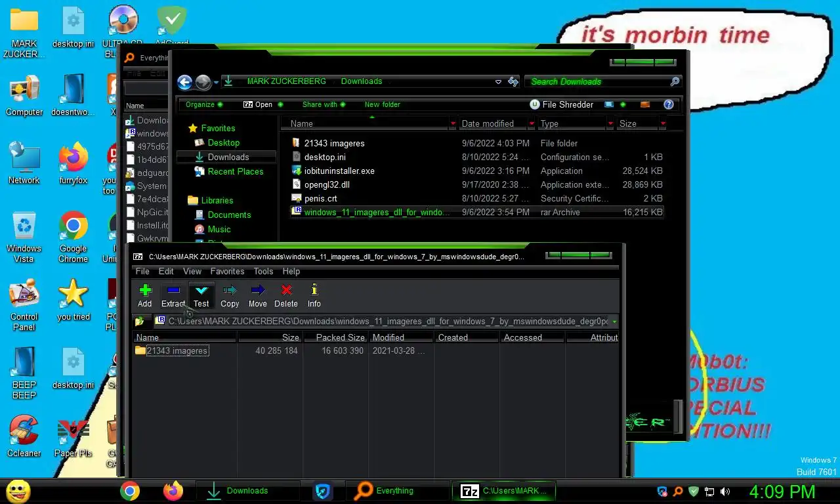Expand the Share with dropdown
Screen dimensions: 840x504
(324, 104)
